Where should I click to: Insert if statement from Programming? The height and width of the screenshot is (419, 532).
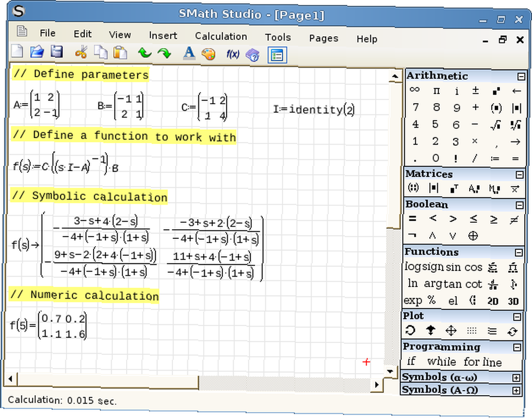(411, 361)
